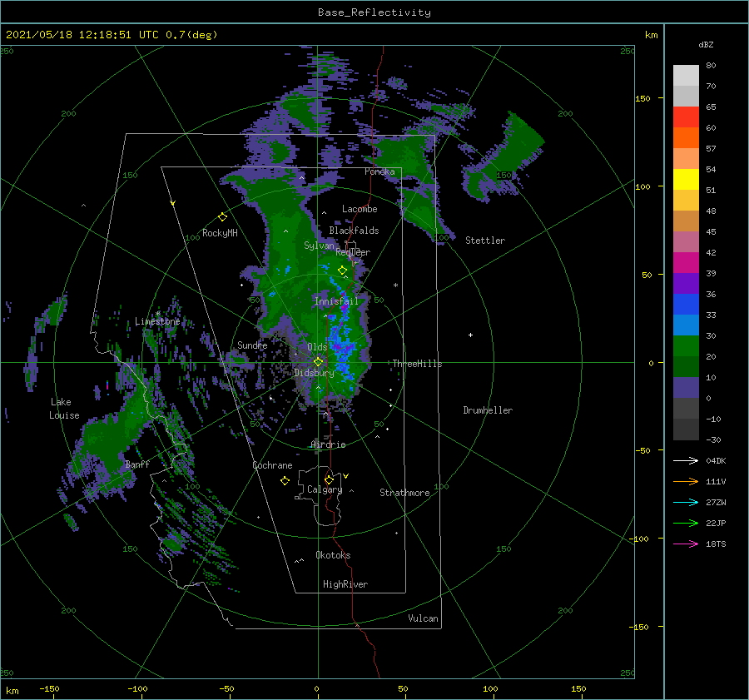The width and height of the screenshot is (749, 700).
Task: Click the Ponoka city label
Action: click(x=379, y=171)
